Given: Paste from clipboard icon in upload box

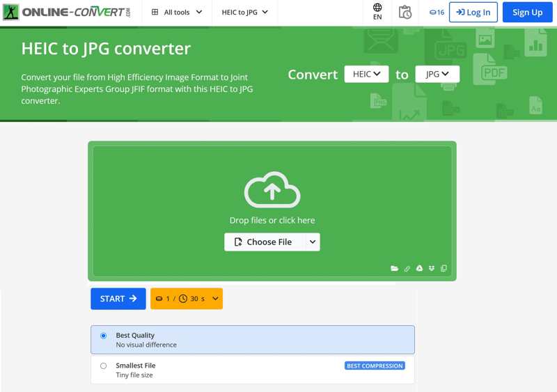Looking at the screenshot, I should pos(444,268).
